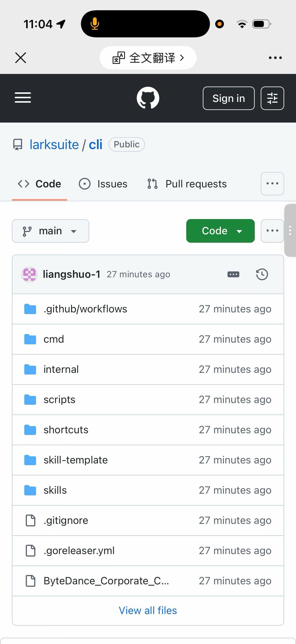Show latest commit message details ellipsis
This screenshot has height=644, width=296.
233,274
